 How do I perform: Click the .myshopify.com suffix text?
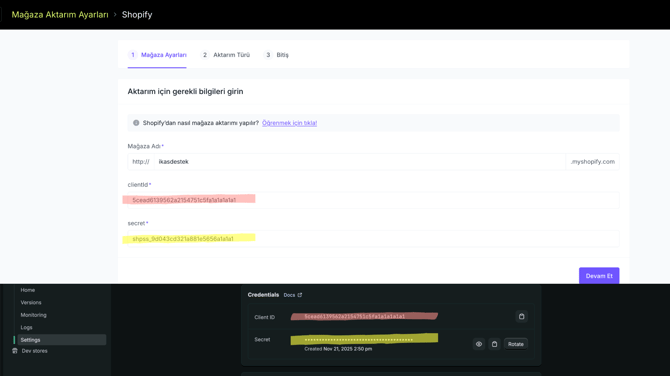[593, 162]
